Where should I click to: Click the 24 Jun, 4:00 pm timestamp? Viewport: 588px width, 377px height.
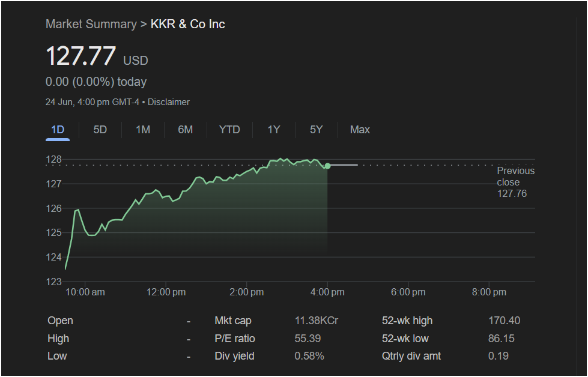click(92, 102)
